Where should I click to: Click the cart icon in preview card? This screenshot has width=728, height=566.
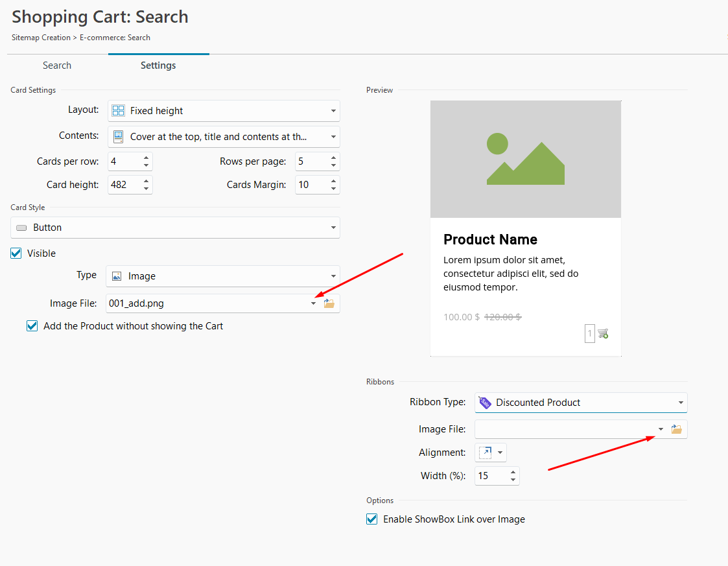coord(604,334)
